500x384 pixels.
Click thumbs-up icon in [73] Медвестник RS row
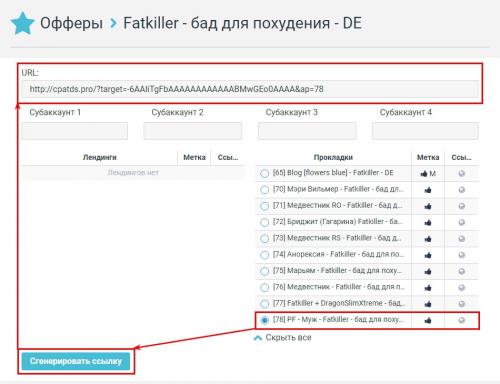(x=428, y=239)
